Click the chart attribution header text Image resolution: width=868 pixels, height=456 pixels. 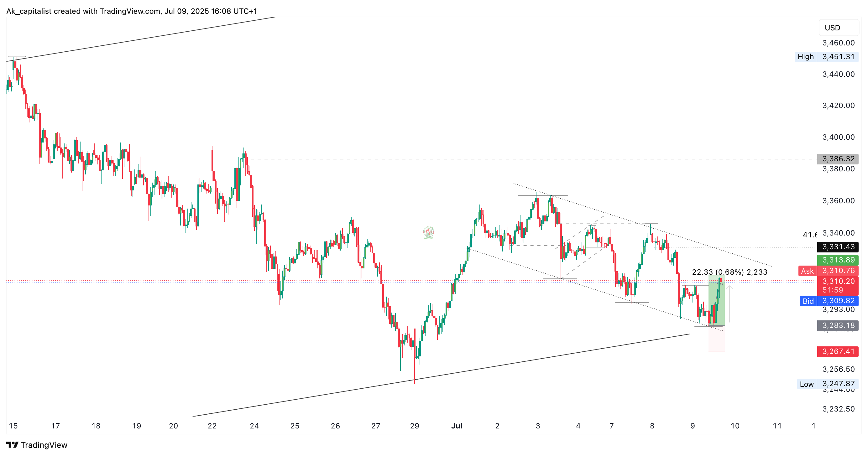pyautogui.click(x=132, y=11)
